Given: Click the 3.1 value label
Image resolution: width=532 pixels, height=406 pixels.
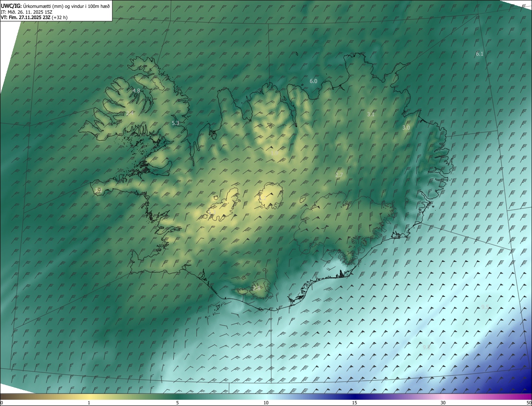Looking at the screenshot, I should pyautogui.click(x=371, y=114).
